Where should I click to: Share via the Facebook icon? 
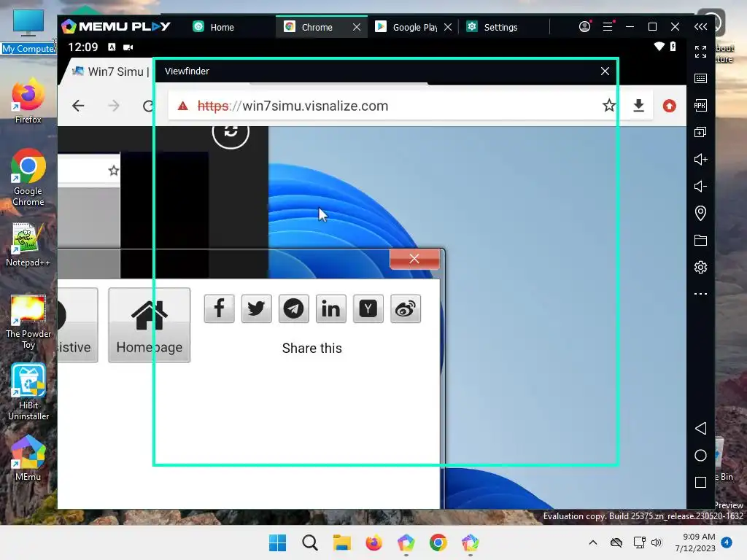[x=219, y=308]
